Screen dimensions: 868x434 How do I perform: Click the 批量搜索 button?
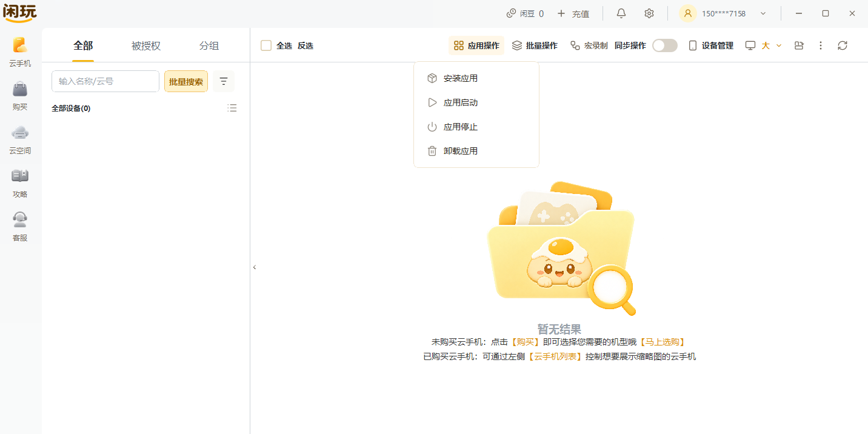point(186,81)
